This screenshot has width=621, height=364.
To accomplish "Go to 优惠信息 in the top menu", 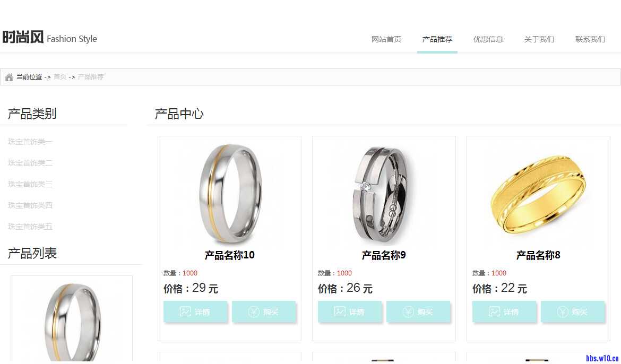I will [x=488, y=39].
